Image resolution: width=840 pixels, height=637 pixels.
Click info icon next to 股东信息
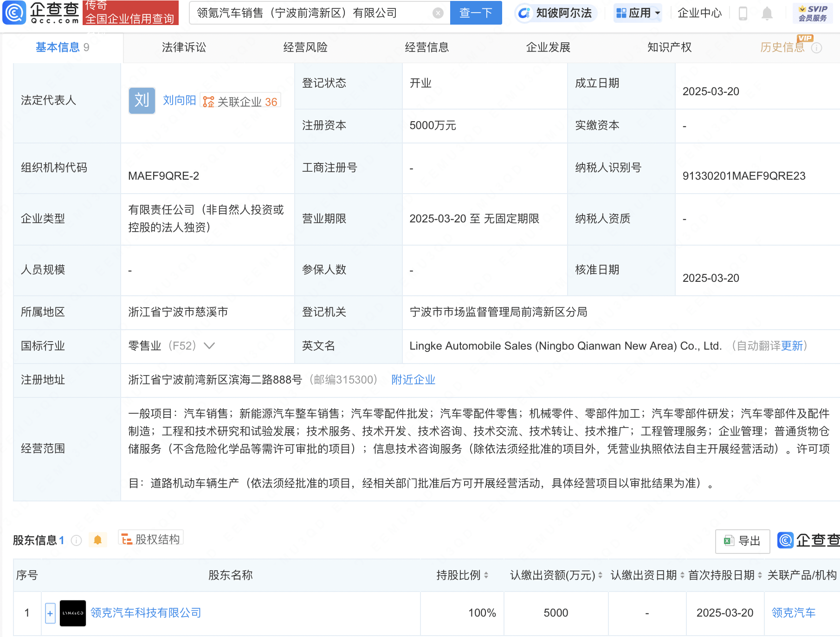(x=76, y=540)
